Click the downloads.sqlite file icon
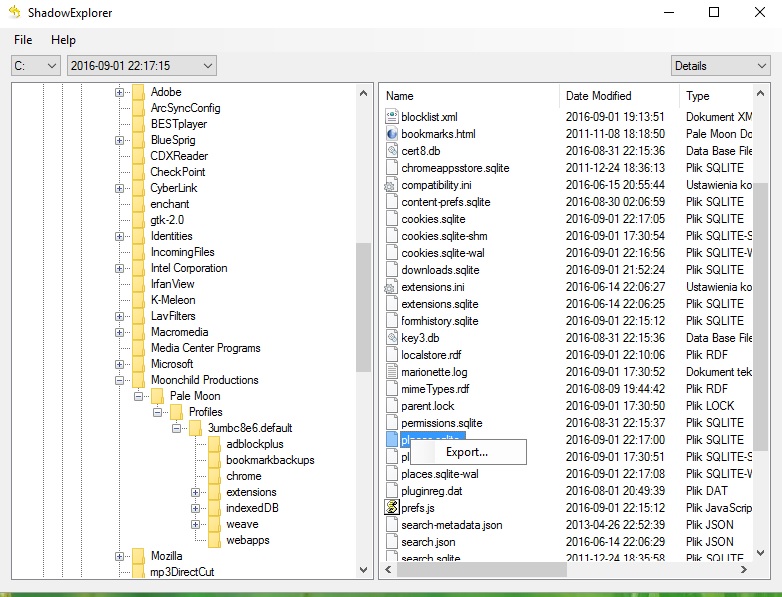 click(x=392, y=270)
